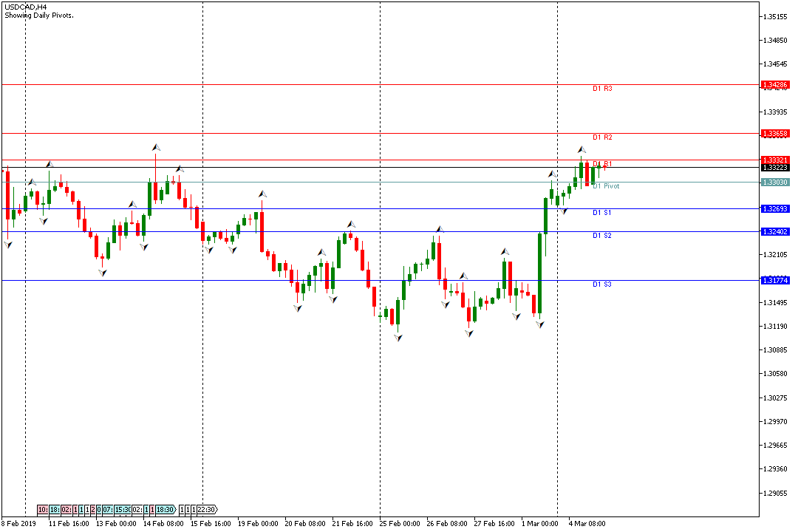The height and width of the screenshot is (532, 798).
Task: Select the 18:30 event arrow marker
Action: coord(166,510)
